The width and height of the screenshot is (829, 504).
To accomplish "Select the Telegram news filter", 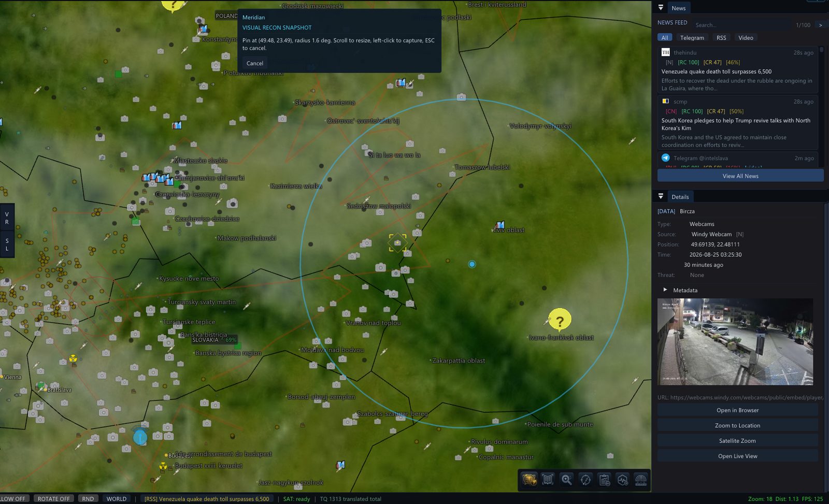I will point(692,38).
